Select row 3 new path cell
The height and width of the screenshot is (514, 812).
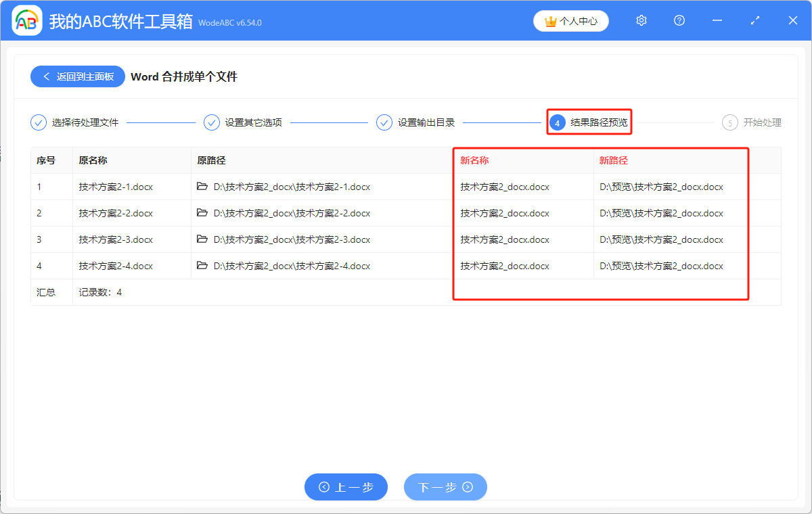point(661,239)
